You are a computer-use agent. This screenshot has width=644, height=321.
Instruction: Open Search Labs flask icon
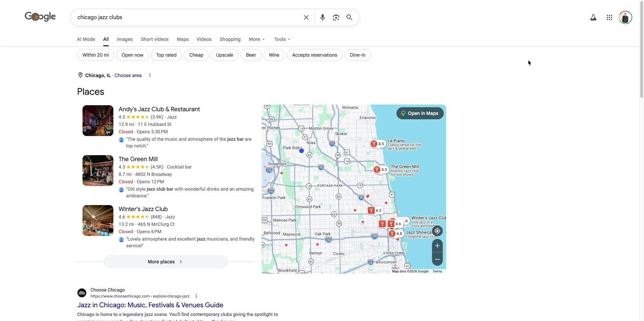tap(593, 17)
